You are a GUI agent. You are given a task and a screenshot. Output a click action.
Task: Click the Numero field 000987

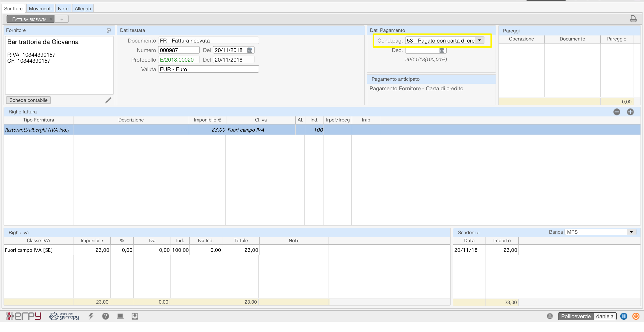tap(179, 50)
